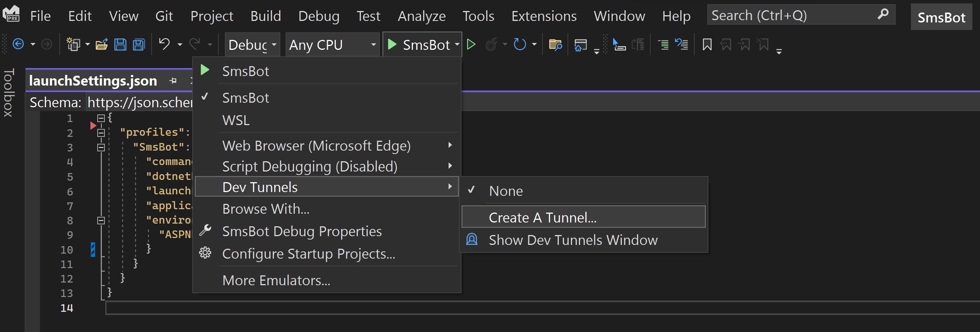980x332 pixels.
Task: Click the green play arrow beside SmsBot
Action: [205, 70]
